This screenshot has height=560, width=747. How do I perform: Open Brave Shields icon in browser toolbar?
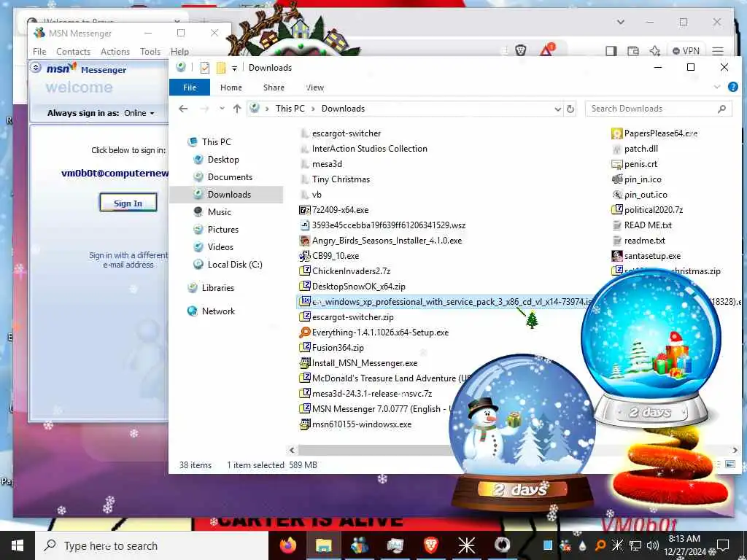pyautogui.click(x=521, y=50)
